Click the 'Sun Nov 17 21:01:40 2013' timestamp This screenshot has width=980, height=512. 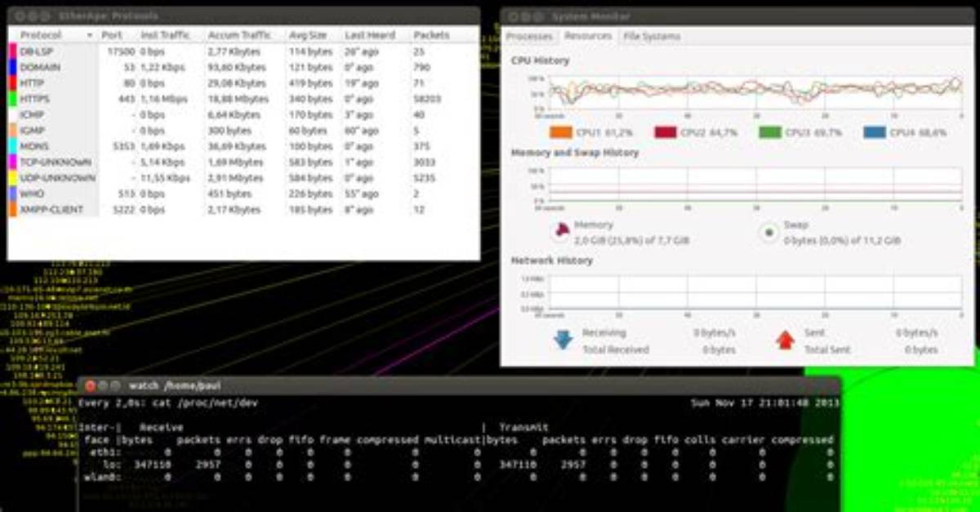pyautogui.click(x=764, y=403)
